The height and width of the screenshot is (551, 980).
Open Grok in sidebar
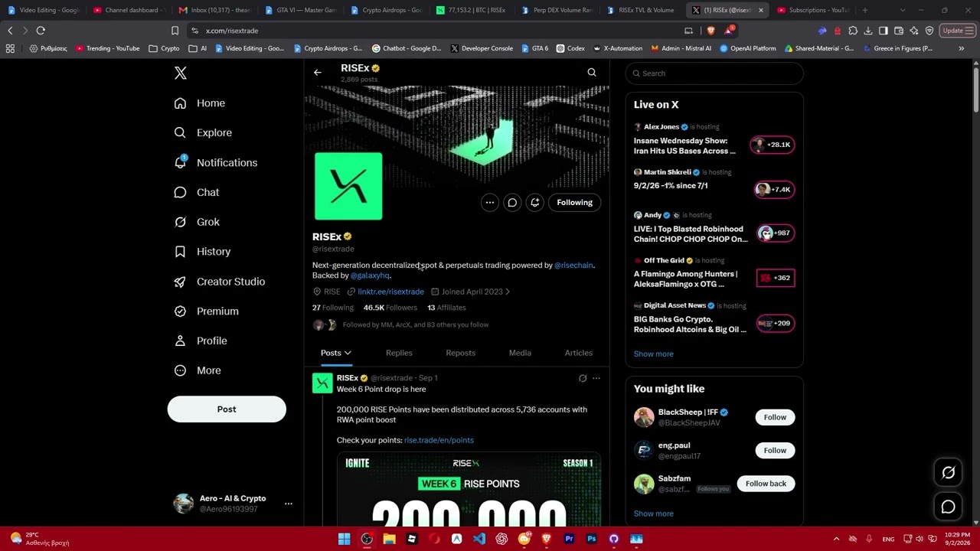(197, 222)
